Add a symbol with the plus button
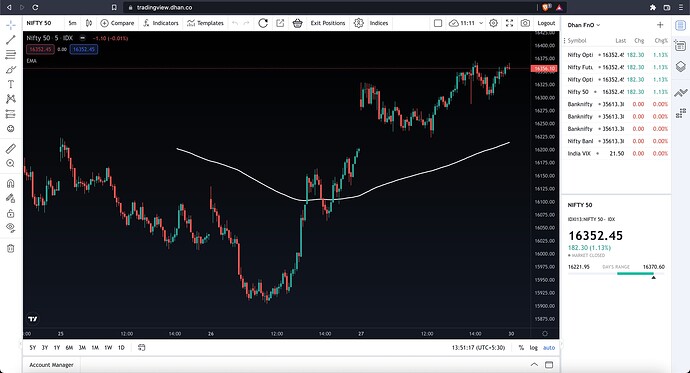 tap(660, 25)
